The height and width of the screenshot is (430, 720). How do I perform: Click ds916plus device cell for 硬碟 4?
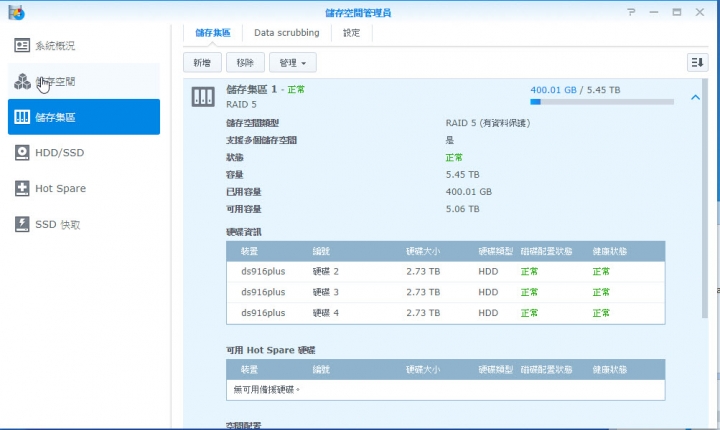coord(263,313)
